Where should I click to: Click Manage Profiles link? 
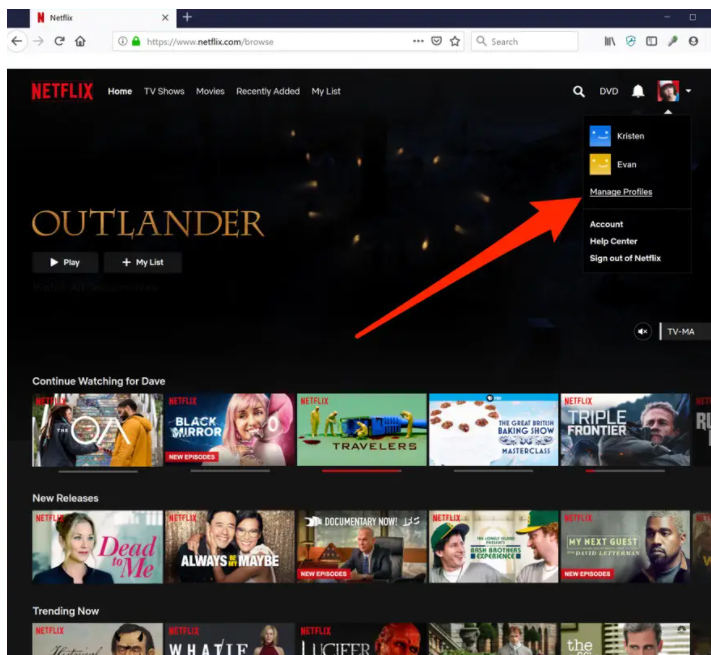(621, 192)
